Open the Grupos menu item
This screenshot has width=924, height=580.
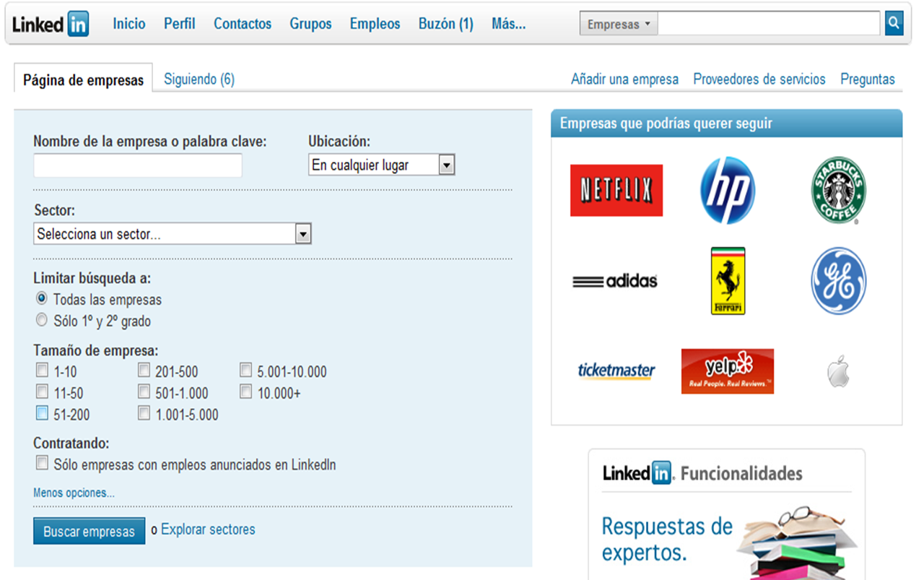coord(310,24)
